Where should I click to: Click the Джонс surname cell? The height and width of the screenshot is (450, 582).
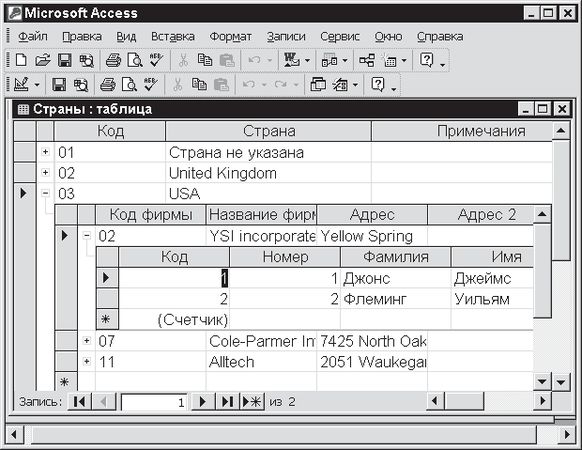396,278
